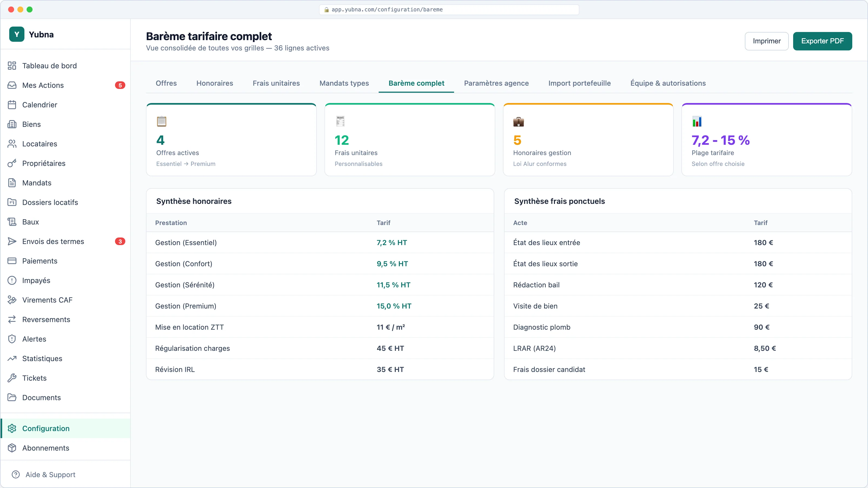Viewport: 868px width, 488px height.
Task: Select the Visite de bien row
Action: click(x=678, y=306)
